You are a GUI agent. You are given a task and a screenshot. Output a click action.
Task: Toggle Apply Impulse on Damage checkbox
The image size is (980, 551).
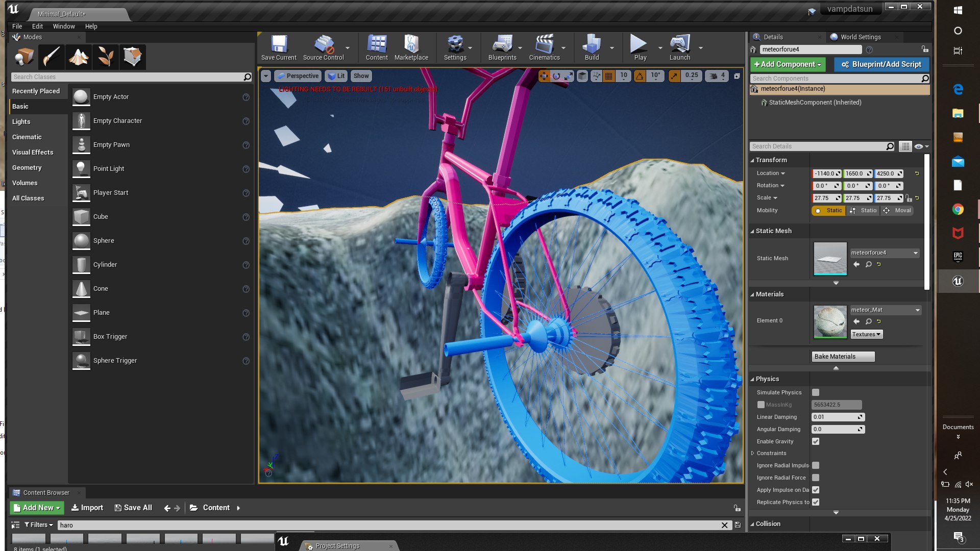pyautogui.click(x=816, y=490)
